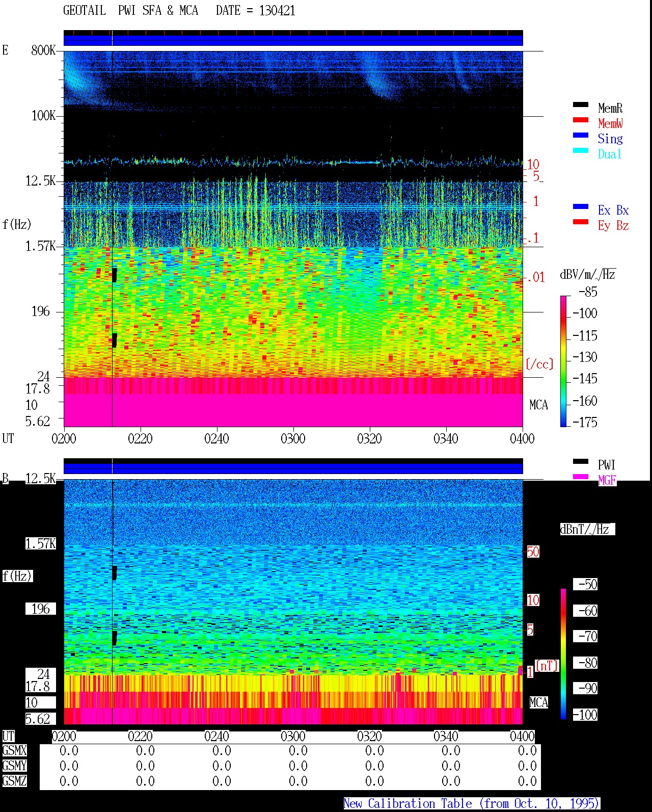Image resolution: width=652 pixels, height=812 pixels.
Task: Click the Sing legend label
Action: tap(610, 139)
